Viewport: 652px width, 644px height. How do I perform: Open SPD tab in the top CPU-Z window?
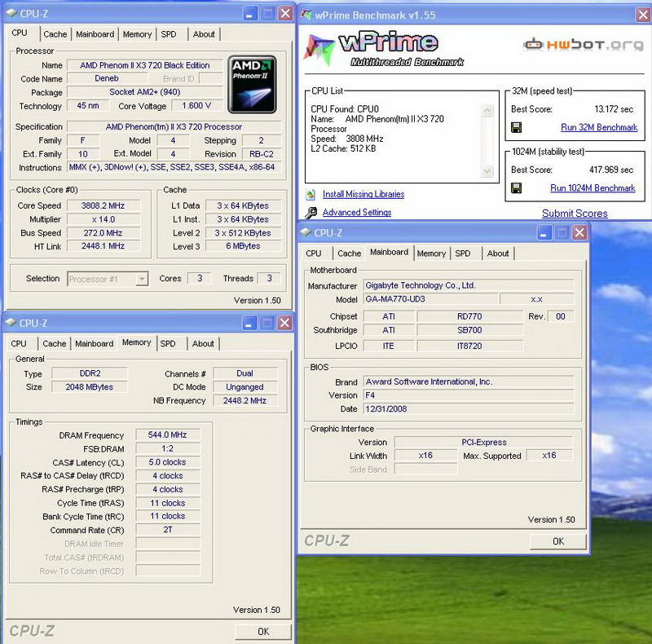pyautogui.click(x=169, y=34)
